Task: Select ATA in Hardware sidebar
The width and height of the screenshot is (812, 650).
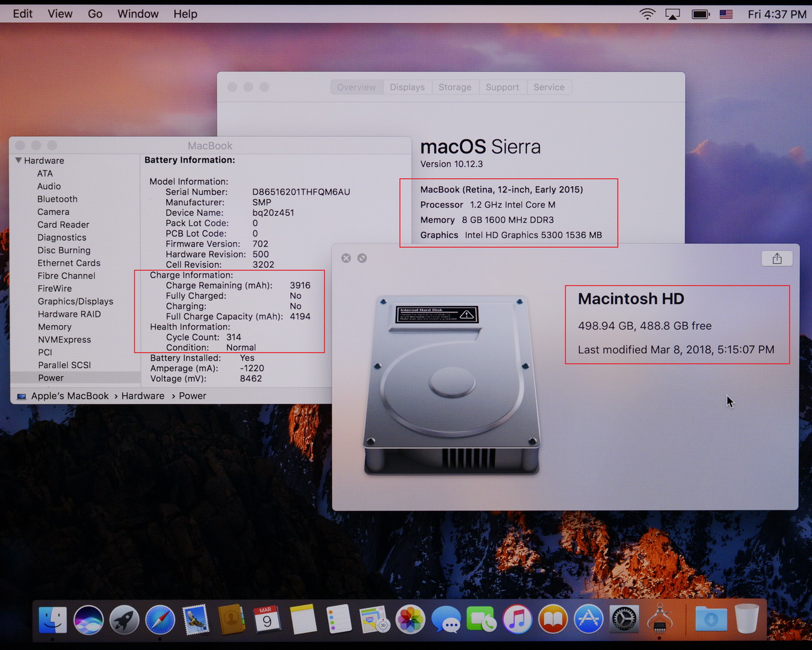Action: tap(45, 173)
